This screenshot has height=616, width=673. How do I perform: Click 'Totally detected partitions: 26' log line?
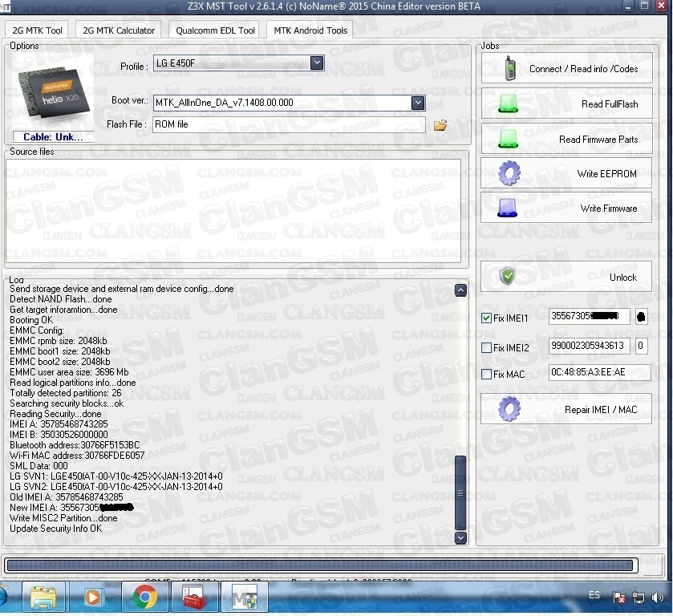pos(66,393)
